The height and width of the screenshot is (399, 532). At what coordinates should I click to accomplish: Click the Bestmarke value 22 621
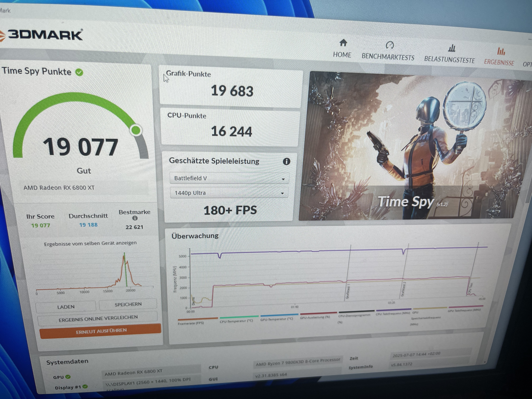[134, 227]
